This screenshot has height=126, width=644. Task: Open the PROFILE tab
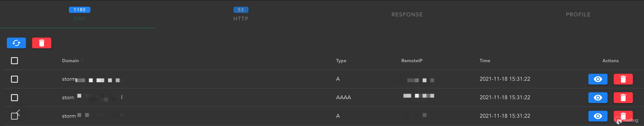point(578,15)
